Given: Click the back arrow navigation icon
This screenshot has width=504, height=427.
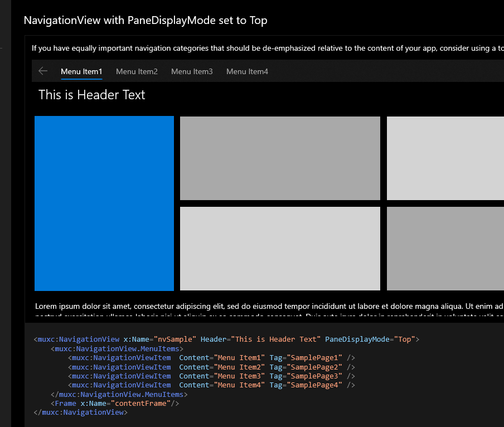Looking at the screenshot, I should tap(43, 71).
